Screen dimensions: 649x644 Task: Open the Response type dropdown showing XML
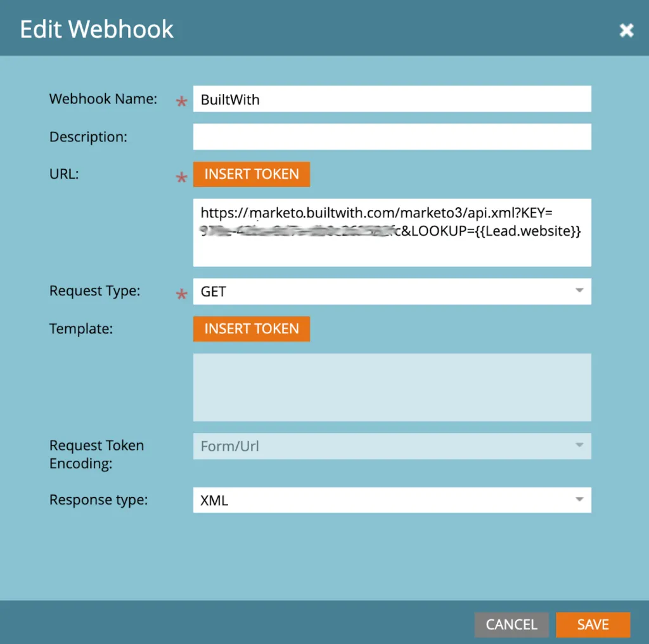pyautogui.click(x=392, y=500)
